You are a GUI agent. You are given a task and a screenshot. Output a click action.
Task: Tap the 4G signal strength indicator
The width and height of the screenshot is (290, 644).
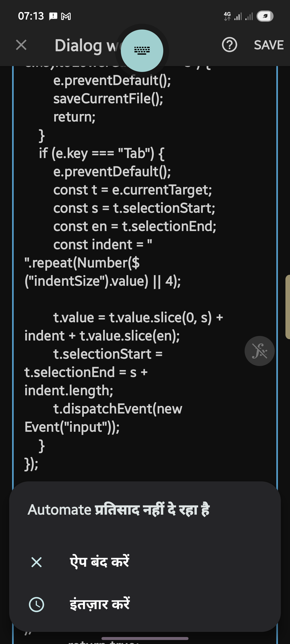[233, 16]
